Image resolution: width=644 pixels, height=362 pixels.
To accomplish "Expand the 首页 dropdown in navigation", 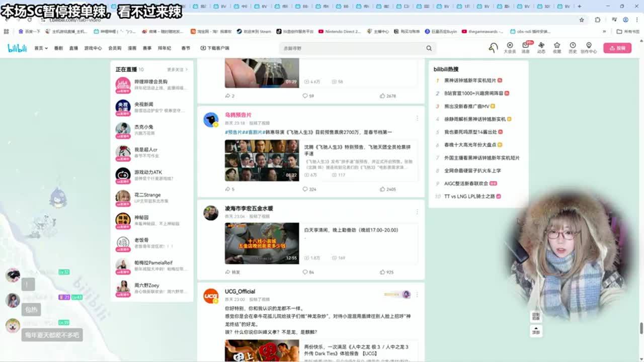I will click(41, 48).
